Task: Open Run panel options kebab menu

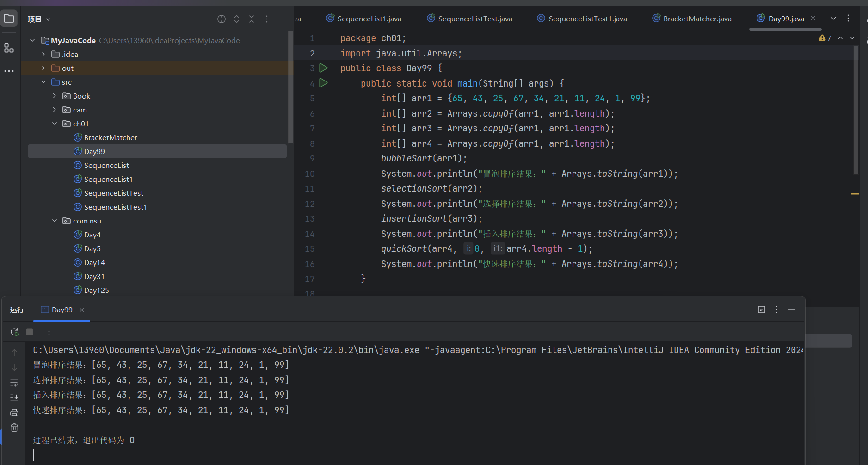Action: (x=776, y=310)
